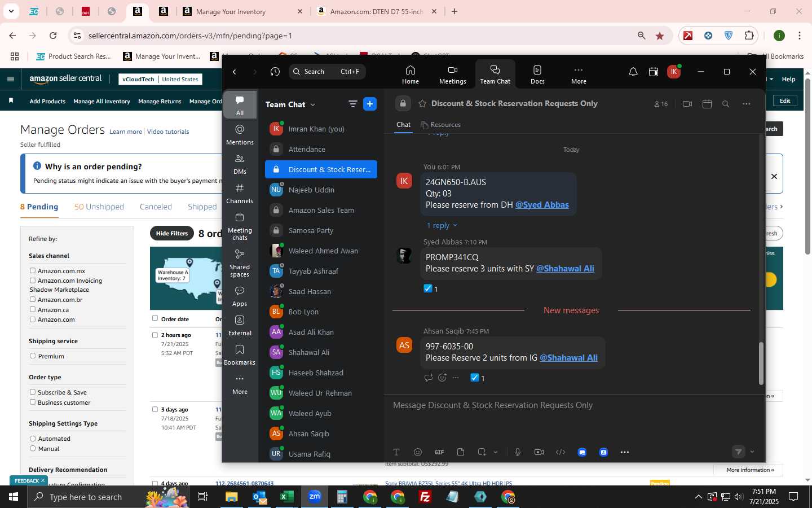Open Zoom Meetings tab

pos(452,74)
